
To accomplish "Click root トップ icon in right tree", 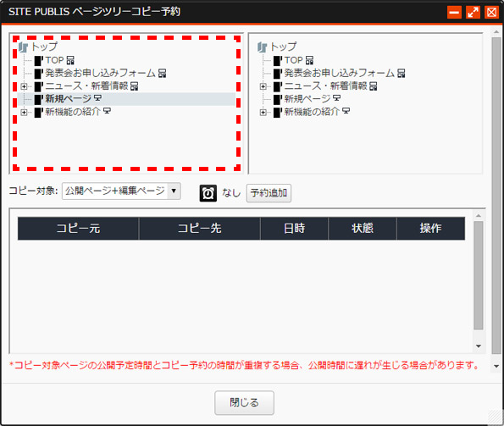I will 262,47.
